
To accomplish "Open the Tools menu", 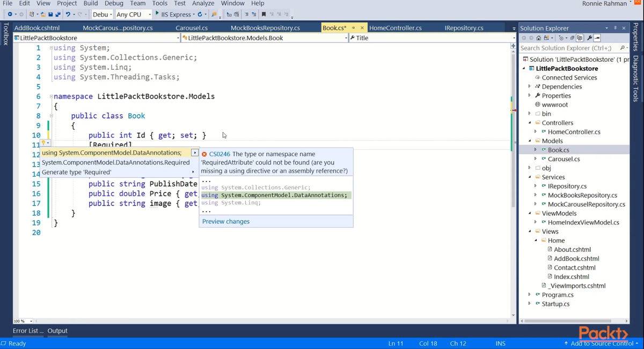I will click(159, 3).
